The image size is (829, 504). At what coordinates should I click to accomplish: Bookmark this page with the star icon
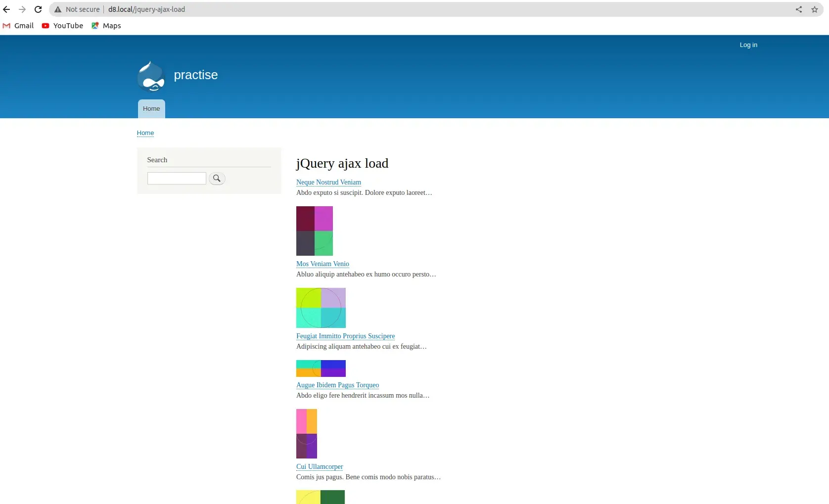(815, 9)
